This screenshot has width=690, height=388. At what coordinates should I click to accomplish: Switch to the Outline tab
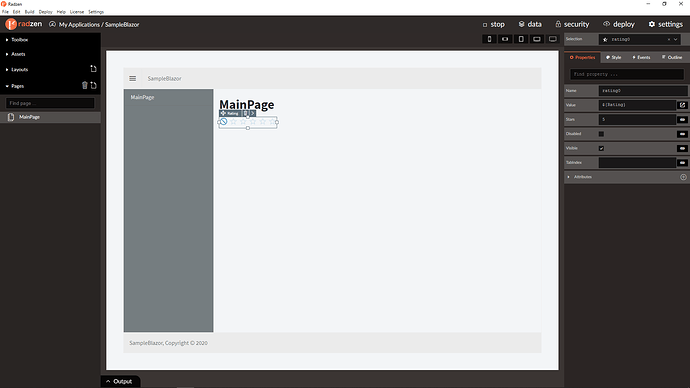[x=672, y=58]
